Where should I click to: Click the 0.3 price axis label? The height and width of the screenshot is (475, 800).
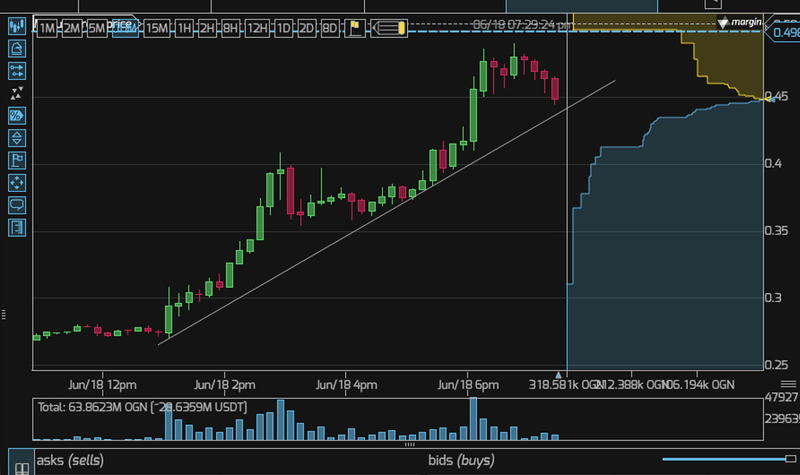773,297
